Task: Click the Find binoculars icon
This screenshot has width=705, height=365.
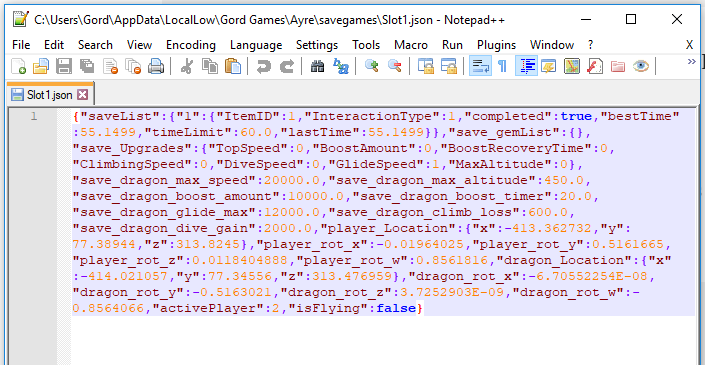Action: pos(317,67)
